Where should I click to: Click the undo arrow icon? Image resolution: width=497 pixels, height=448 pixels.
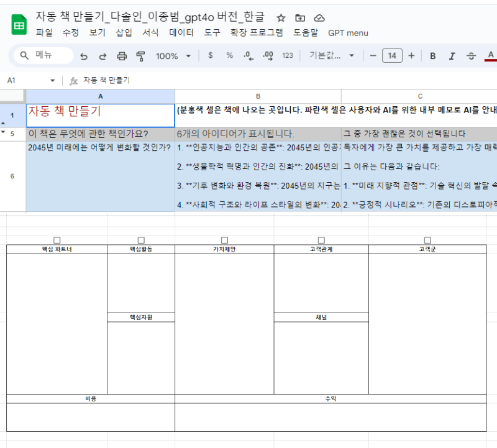tap(84, 56)
